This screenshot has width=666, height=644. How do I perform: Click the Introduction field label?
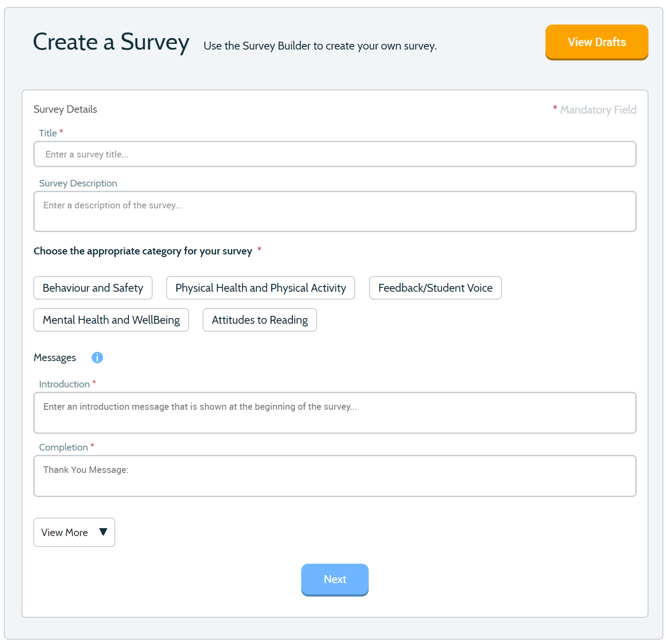(64, 384)
